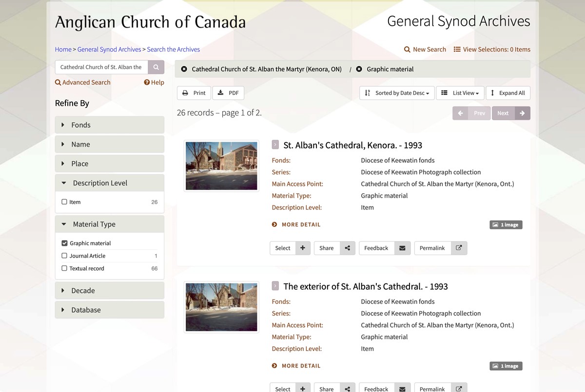
Task: Go to Home breadcrumb
Action: [63, 49]
